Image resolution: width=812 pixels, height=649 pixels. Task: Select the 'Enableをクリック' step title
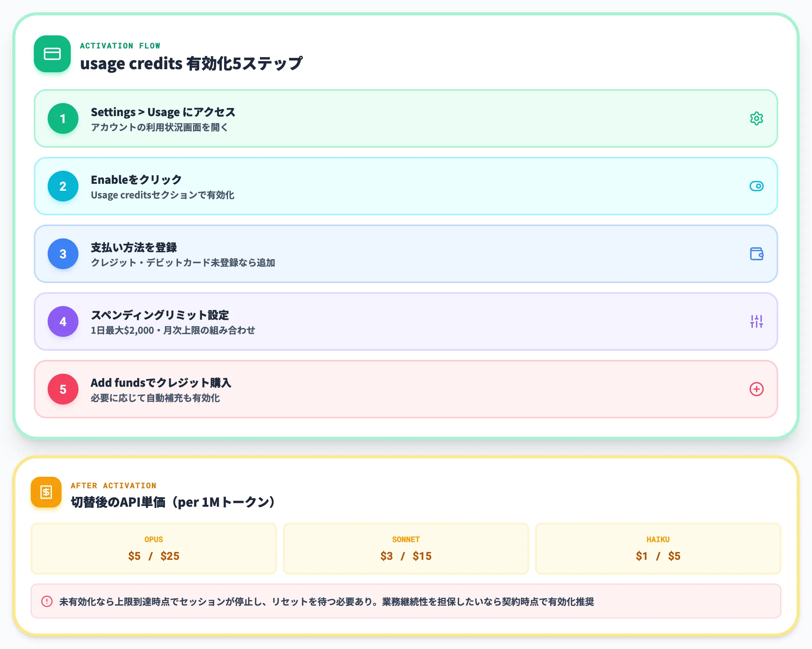click(x=136, y=180)
